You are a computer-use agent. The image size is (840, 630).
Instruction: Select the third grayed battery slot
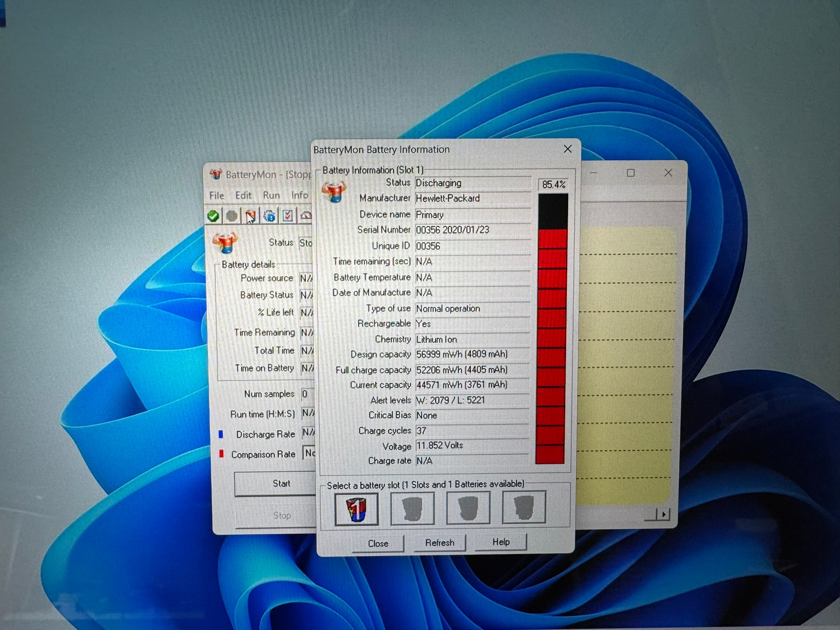click(x=468, y=508)
